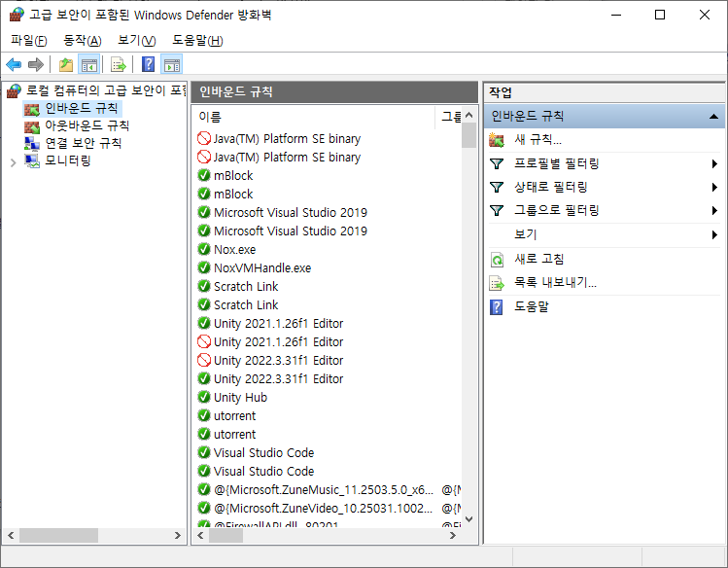Open the 도움말(H) menu
Screen dimensions: 728x568
click(x=197, y=41)
